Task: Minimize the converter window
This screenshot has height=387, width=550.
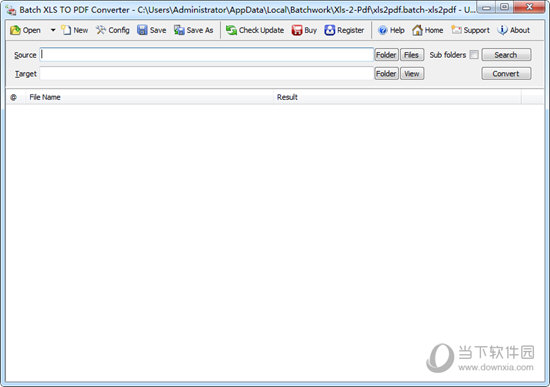Action: tap(486, 7)
